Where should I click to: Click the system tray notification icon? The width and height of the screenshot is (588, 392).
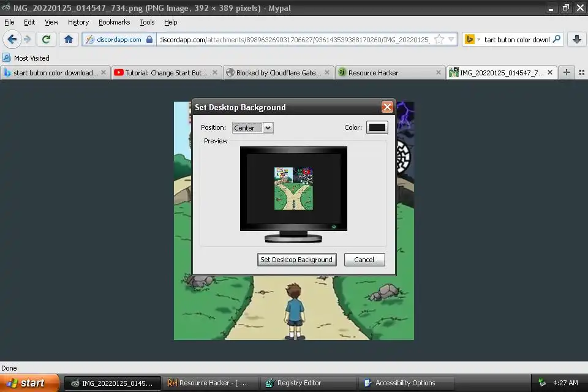(x=542, y=383)
